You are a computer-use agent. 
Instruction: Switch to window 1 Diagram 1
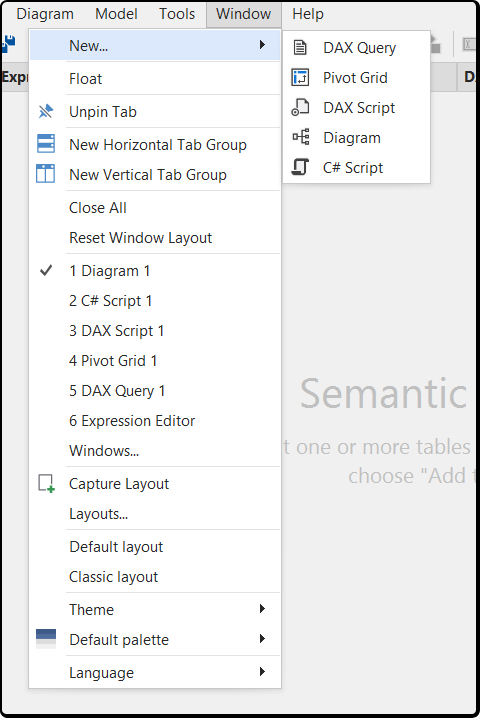coord(155,271)
